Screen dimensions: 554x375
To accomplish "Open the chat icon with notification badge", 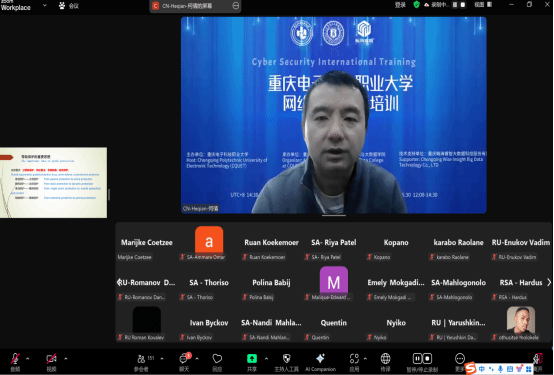I will [x=184, y=361].
